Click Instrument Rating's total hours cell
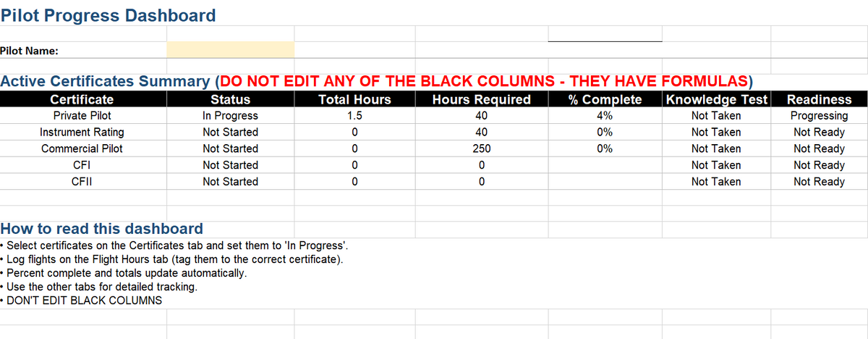 tap(354, 133)
